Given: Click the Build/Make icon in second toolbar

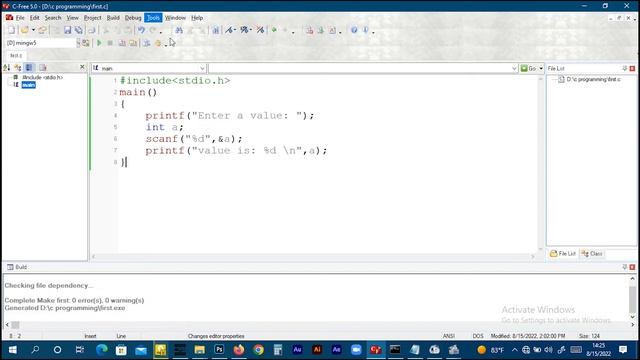Looking at the screenshot, I should [133, 43].
